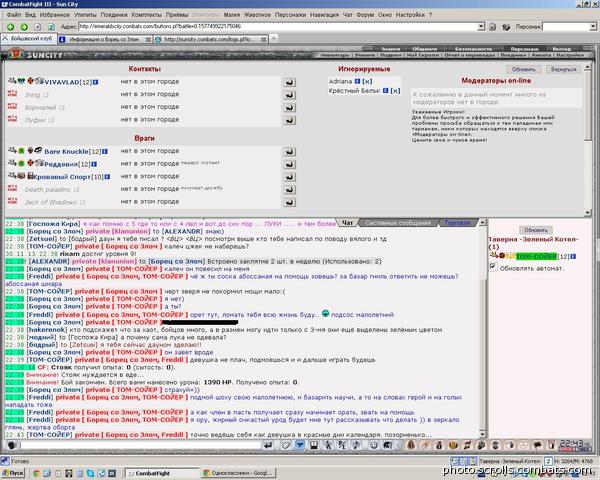Screen dimensions: 600x480
Task: Click the Пуск start button
Action: [13, 473]
